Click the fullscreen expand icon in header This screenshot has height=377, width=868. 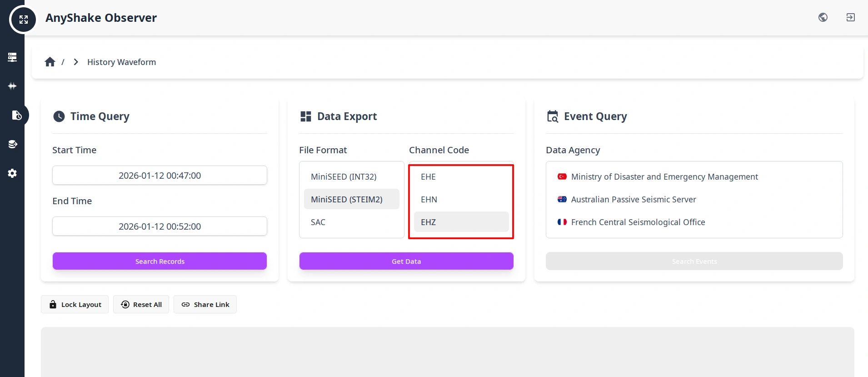point(23,20)
